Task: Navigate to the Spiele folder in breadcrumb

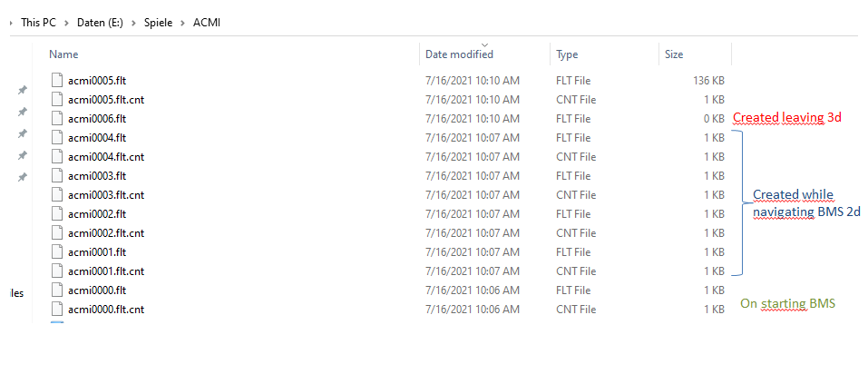Action: tap(159, 23)
